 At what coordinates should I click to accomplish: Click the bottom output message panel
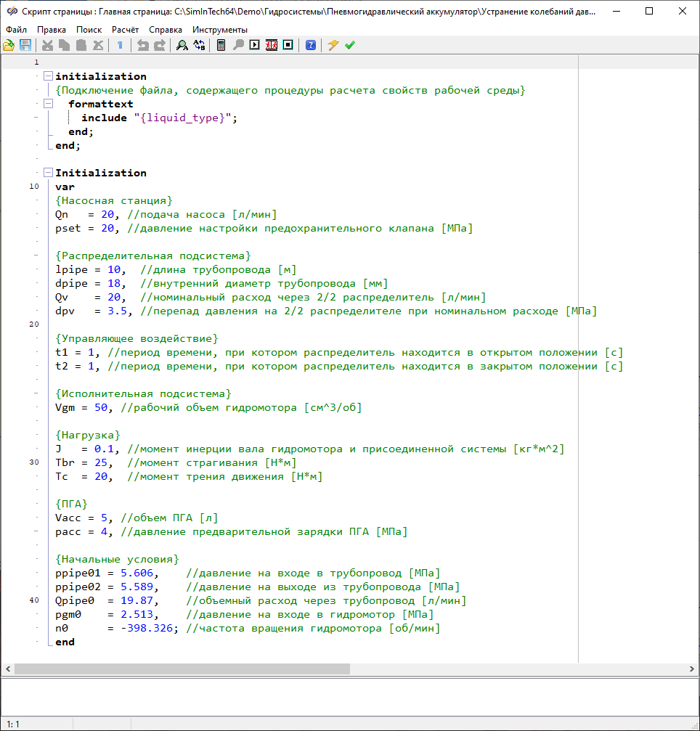click(x=349, y=697)
